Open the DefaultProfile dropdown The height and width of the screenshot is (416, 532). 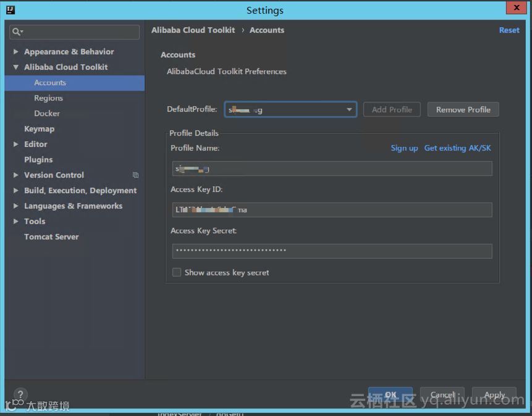coord(290,109)
